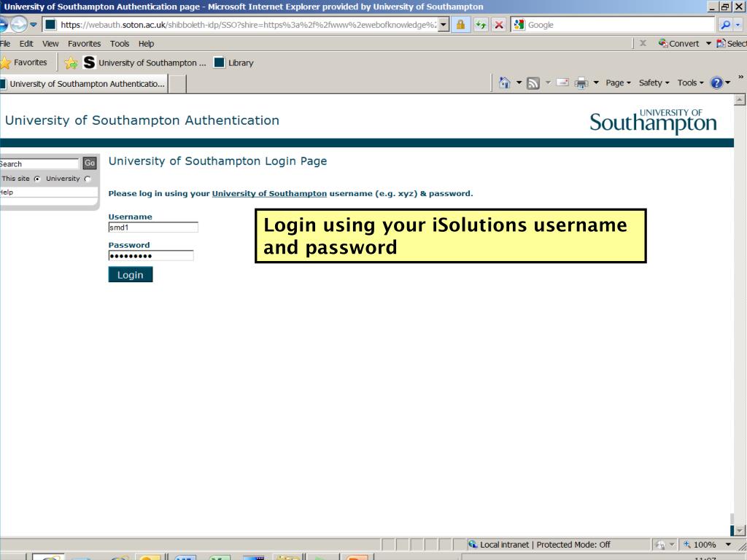The width and height of the screenshot is (747, 560).
Task: Follow the 'University of Southampton' hyperlink in instructions
Action: point(269,194)
